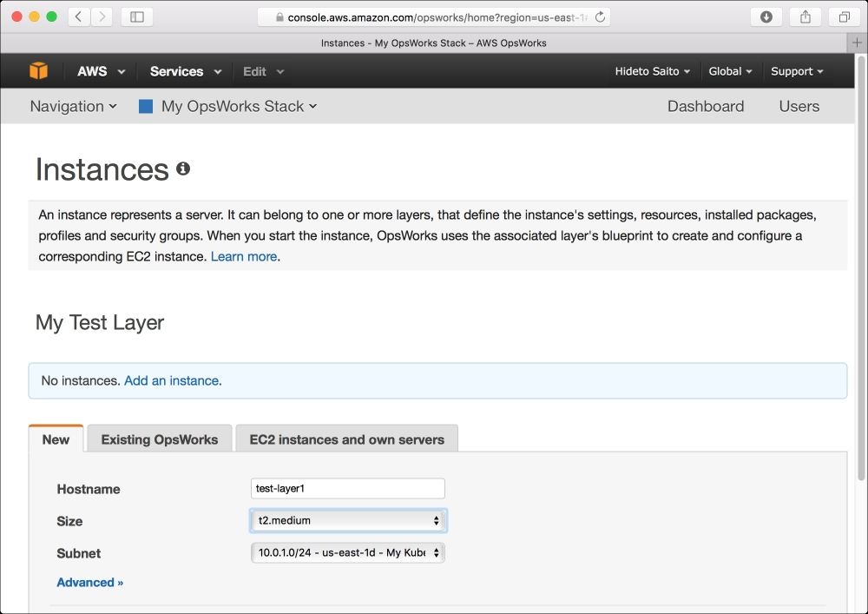This screenshot has height=614, width=868.
Task: Click the Safari address bar
Action: (x=434, y=17)
